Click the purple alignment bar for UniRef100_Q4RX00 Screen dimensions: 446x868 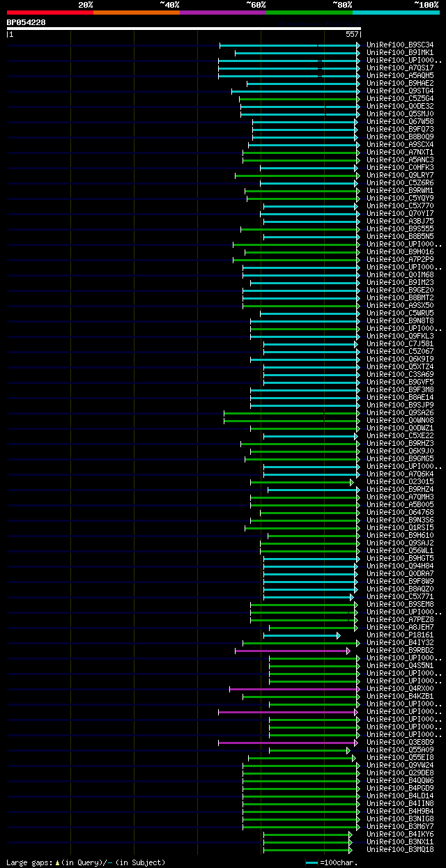[294, 689]
